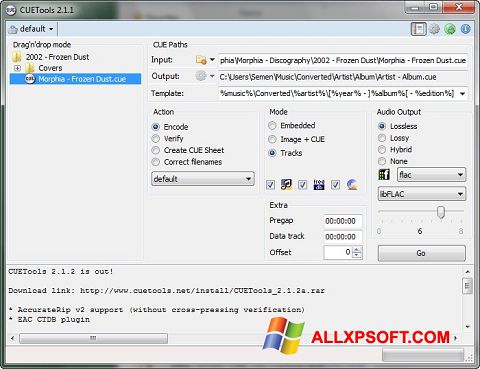The width and height of the screenshot is (480, 369).
Task: Select the Covers folder item
Action: coord(50,68)
